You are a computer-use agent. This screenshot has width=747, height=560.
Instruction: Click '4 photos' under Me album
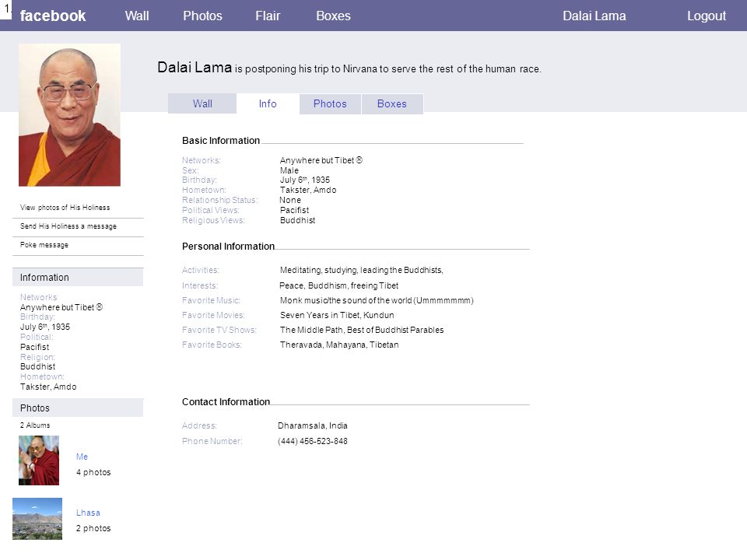[93, 472]
